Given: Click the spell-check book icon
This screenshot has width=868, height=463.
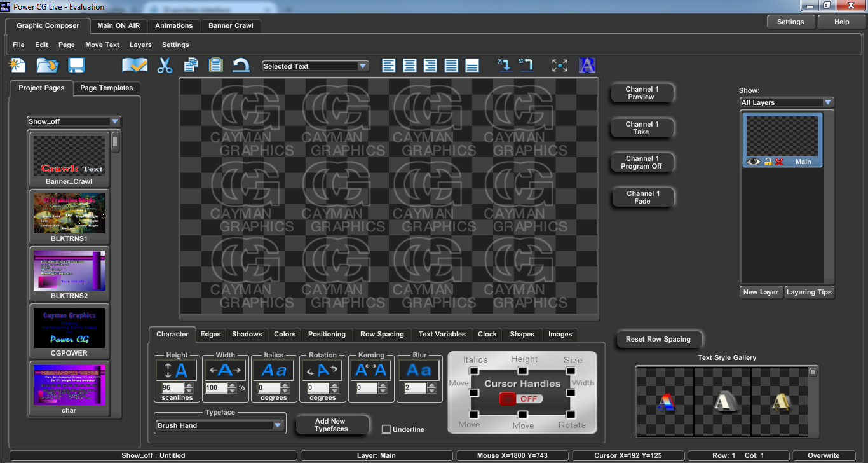Looking at the screenshot, I should coord(135,65).
